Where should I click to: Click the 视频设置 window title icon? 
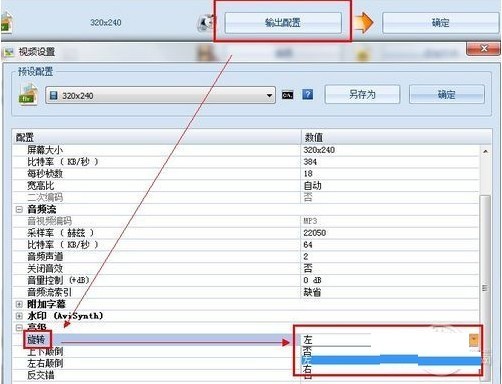pyautogui.click(x=9, y=52)
